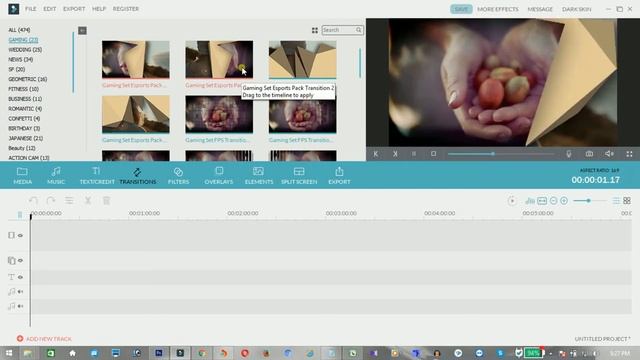The width and height of the screenshot is (640, 360).
Task: Select the WEDDING transitions category
Action: (x=25, y=49)
